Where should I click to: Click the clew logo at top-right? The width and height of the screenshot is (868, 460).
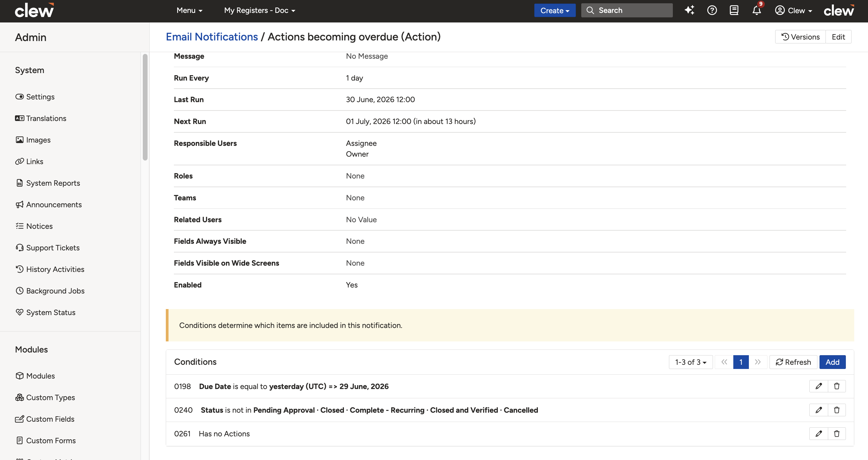(x=839, y=10)
